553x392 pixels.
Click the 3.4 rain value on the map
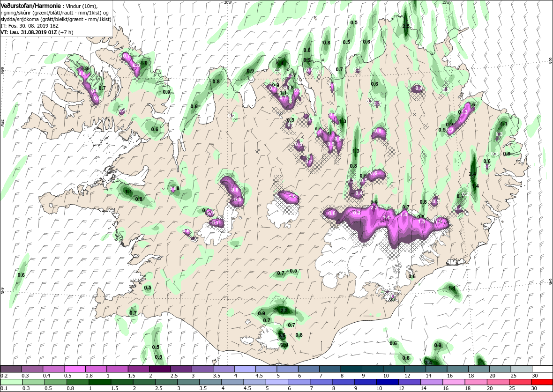pos(428,362)
